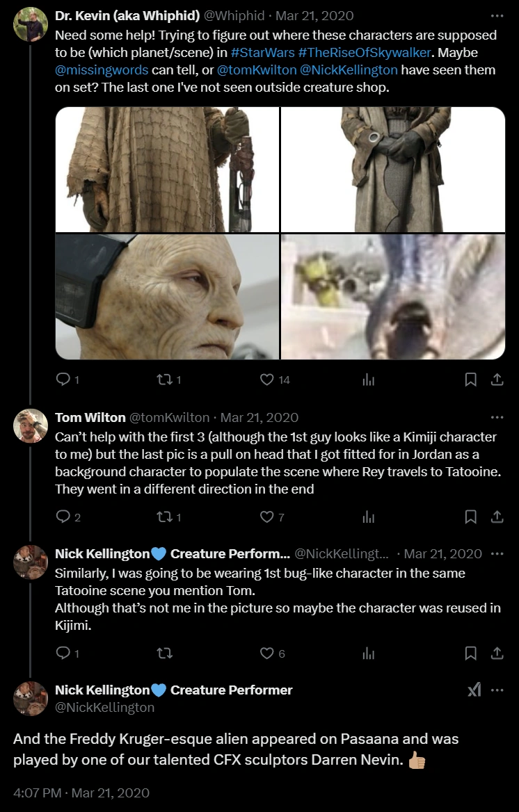Retweet Dr. Kevin's original tweet
Image resolution: width=519 pixels, height=812 pixels.
[163, 380]
